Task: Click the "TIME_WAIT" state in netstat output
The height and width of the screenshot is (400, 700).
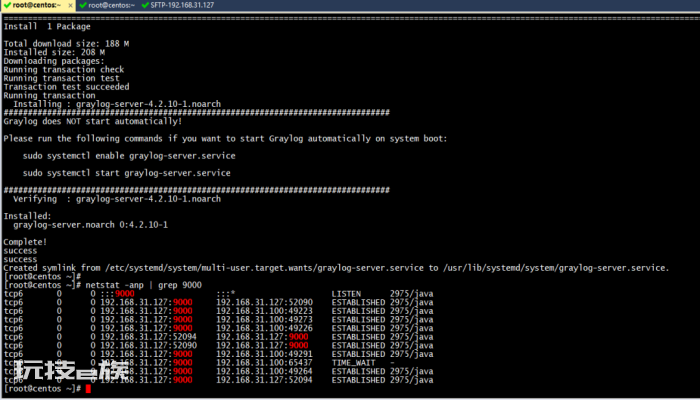Action: click(354, 363)
